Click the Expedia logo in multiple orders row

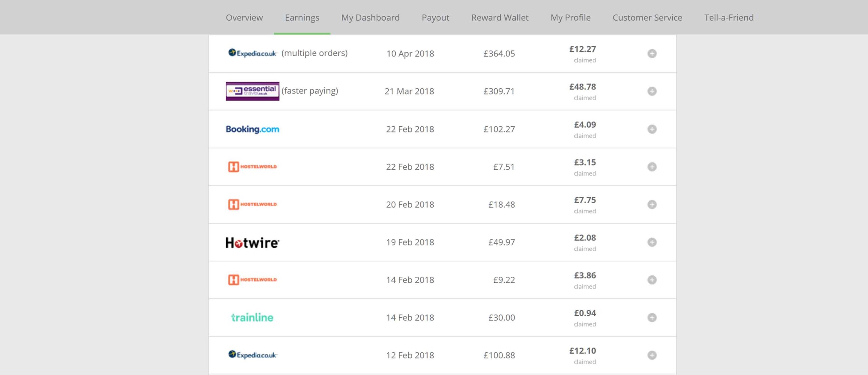coord(252,53)
